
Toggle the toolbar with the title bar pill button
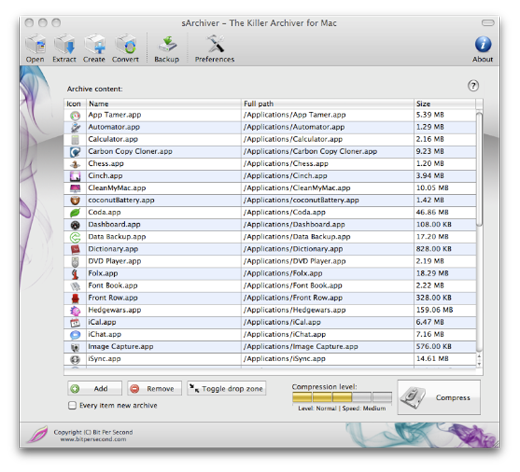coord(488,23)
